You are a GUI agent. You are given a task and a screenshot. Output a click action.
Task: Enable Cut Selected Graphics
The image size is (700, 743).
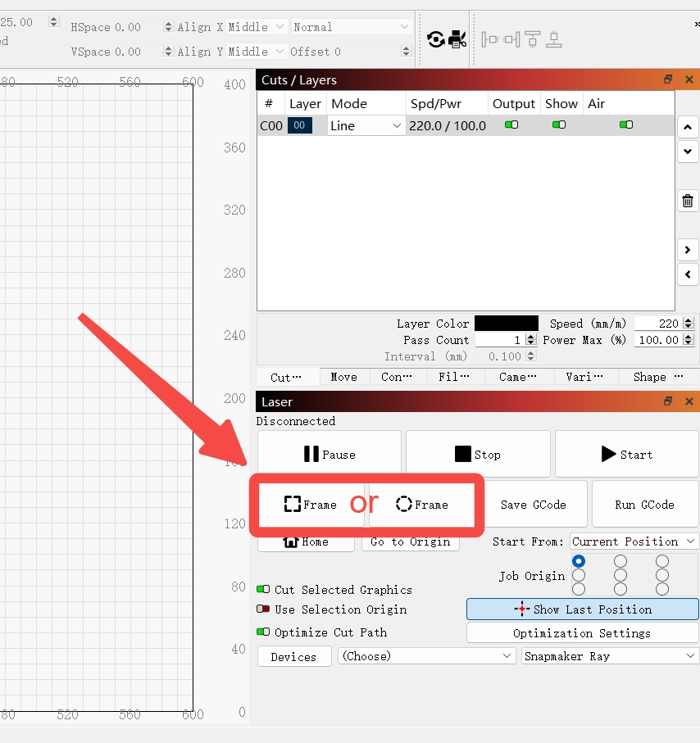263,590
